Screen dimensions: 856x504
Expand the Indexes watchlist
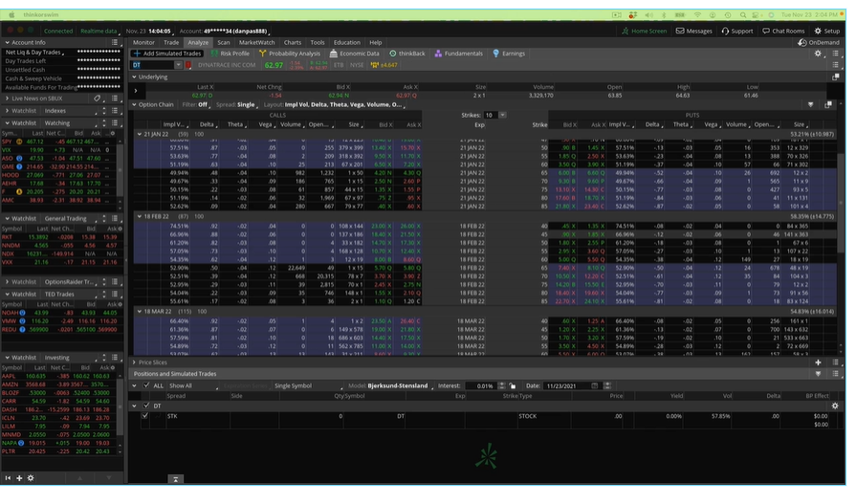pyautogui.click(x=7, y=110)
